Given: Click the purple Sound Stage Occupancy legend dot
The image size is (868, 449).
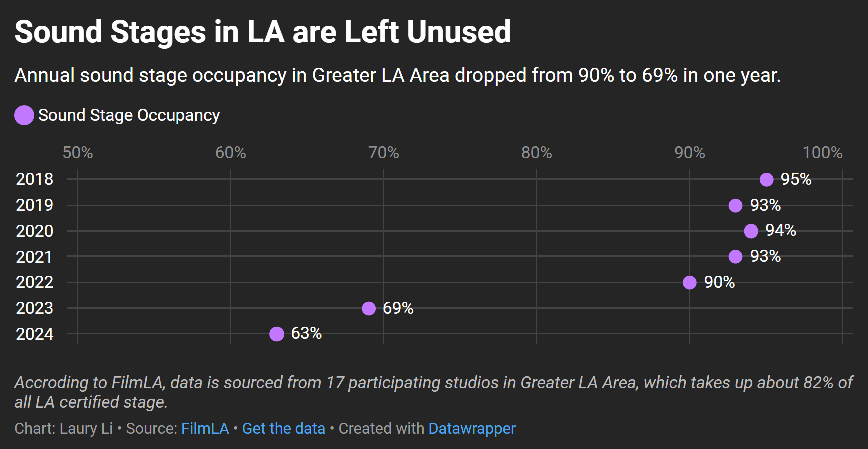Looking at the screenshot, I should (x=24, y=115).
